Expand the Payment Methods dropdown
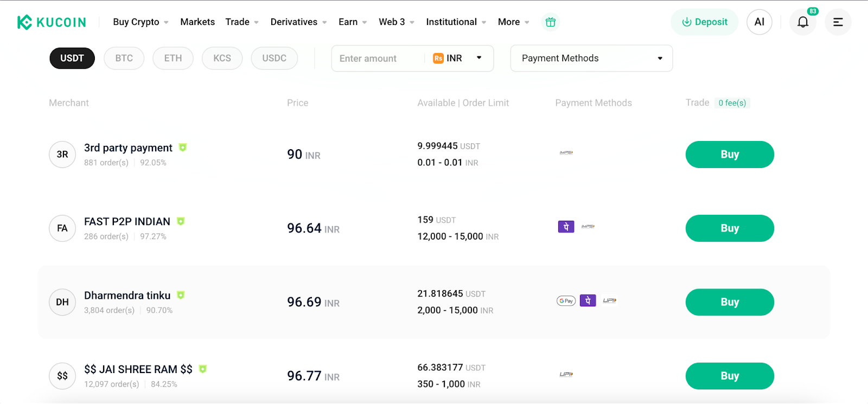 click(x=591, y=59)
